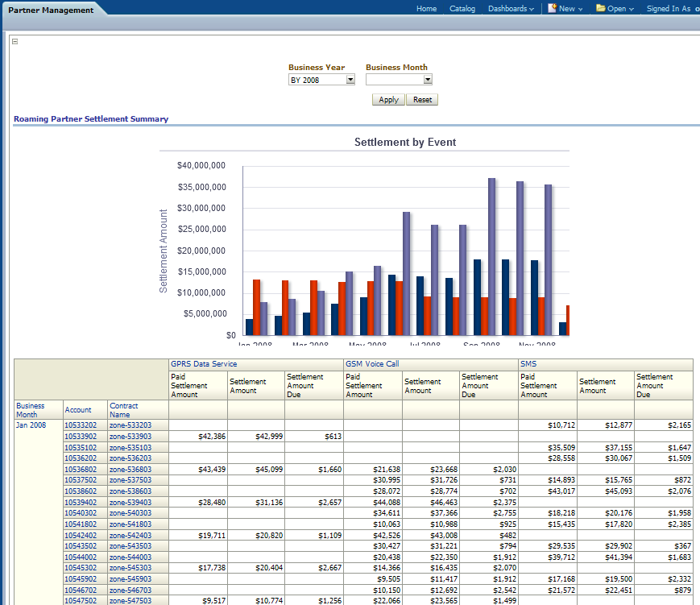The width and height of the screenshot is (700, 605).
Task: Go to Home in top navigation
Action: [426, 9]
